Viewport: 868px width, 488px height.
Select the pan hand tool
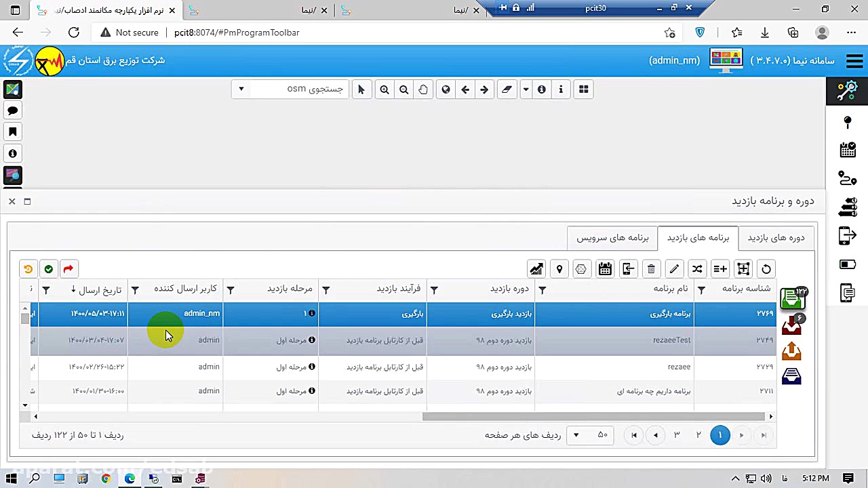(x=423, y=89)
